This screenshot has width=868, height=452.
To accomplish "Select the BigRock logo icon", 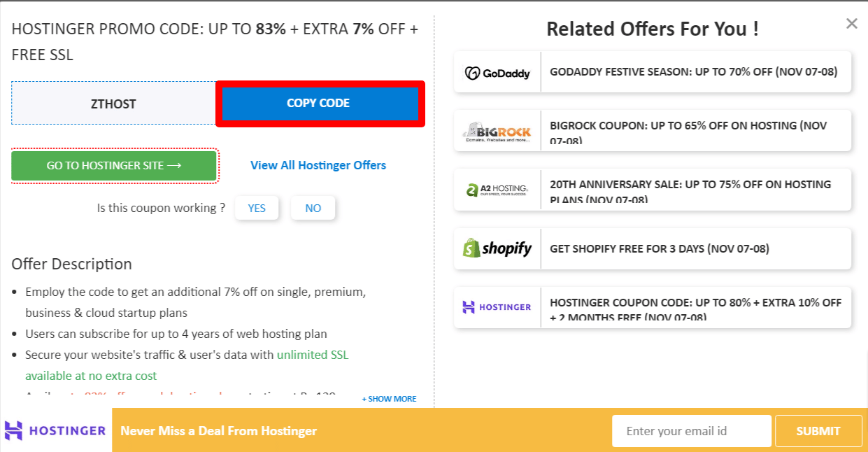I will point(497,130).
